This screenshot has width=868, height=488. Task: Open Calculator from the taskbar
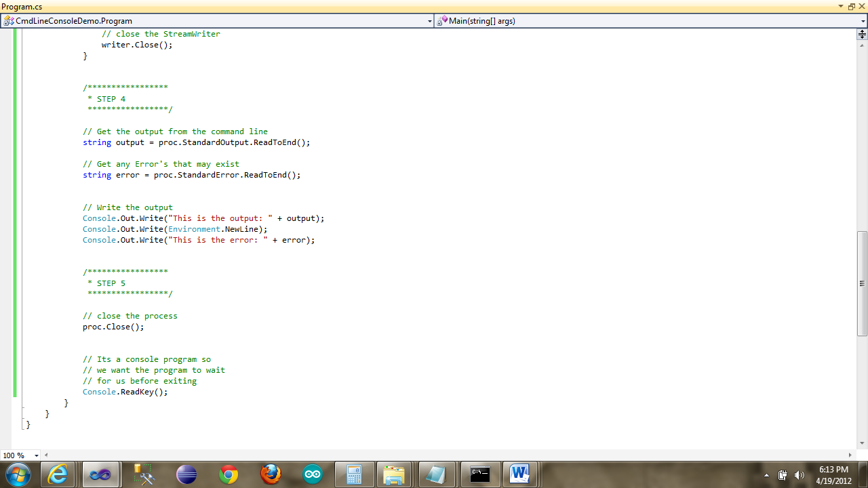355,474
